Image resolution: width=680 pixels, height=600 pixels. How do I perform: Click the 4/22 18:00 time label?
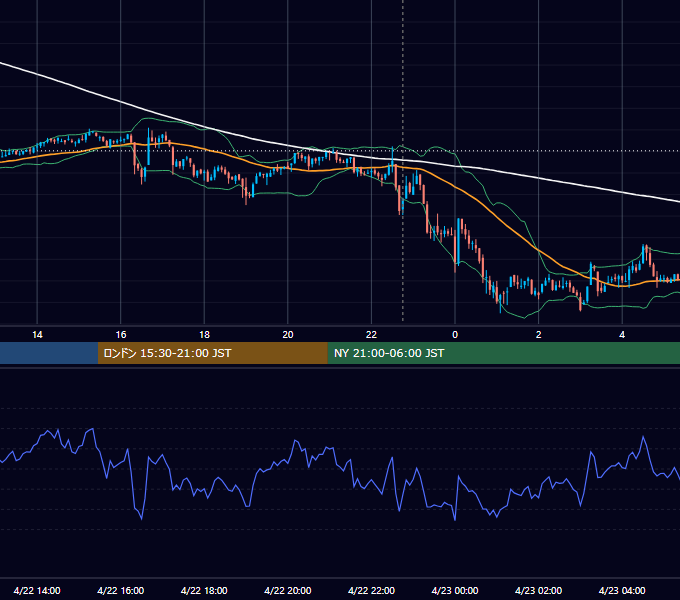point(204,590)
